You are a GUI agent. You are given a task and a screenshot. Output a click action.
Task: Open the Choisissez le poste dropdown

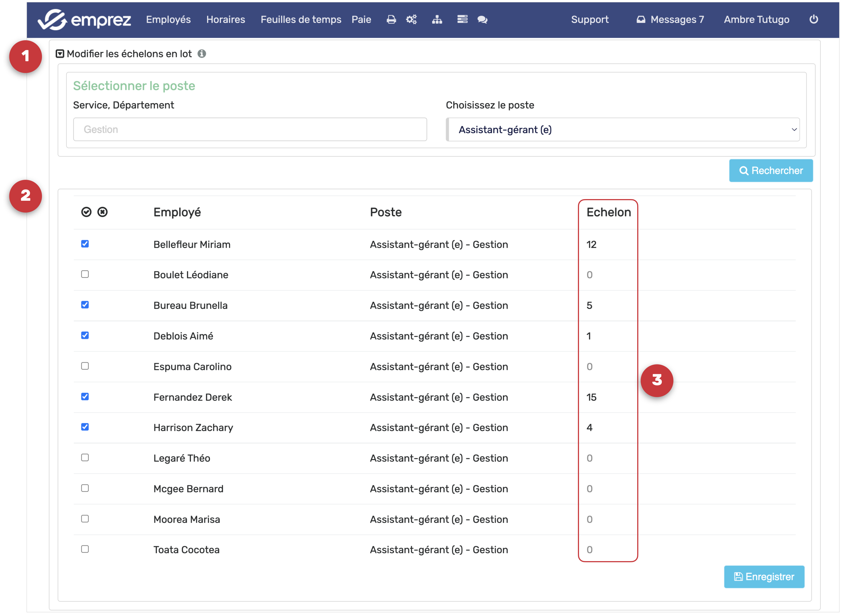tap(623, 129)
